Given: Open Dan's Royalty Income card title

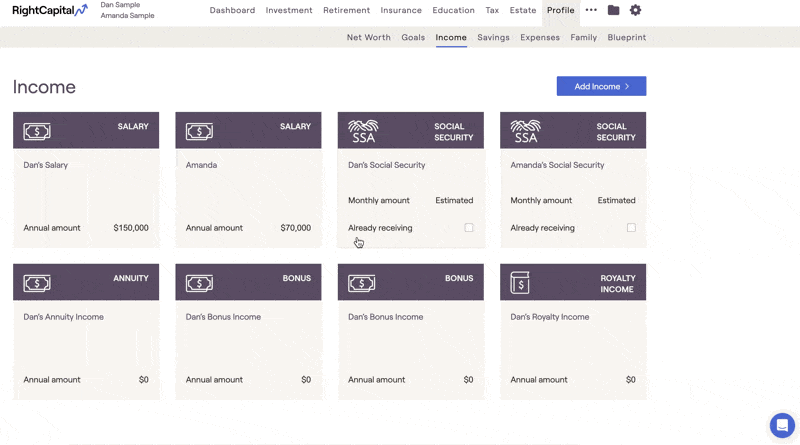Looking at the screenshot, I should tap(549, 317).
